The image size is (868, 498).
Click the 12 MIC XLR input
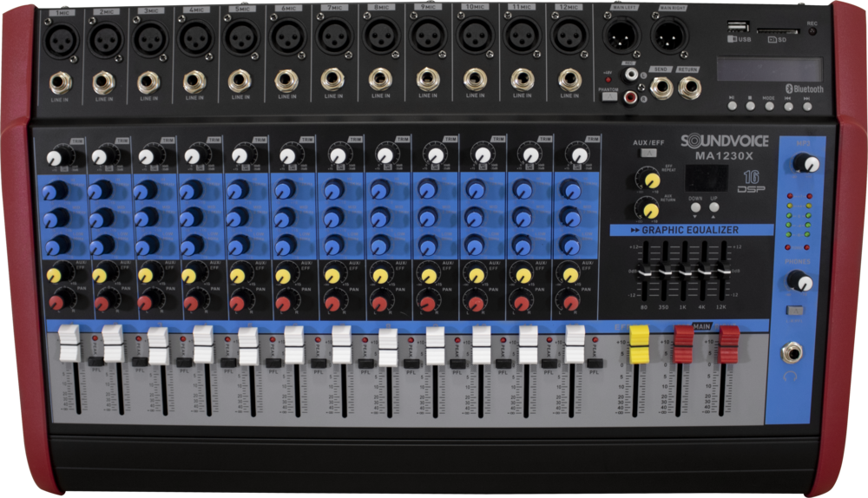(569, 36)
